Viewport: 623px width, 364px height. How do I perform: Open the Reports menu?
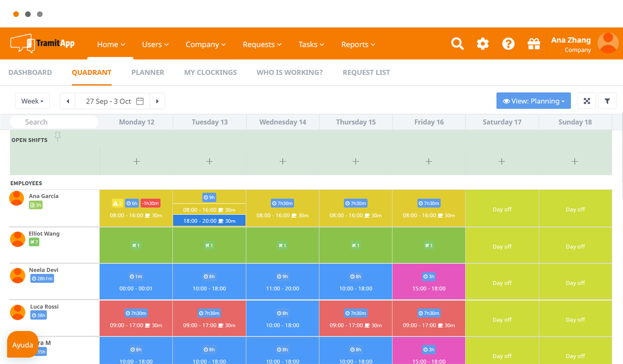[x=358, y=44]
